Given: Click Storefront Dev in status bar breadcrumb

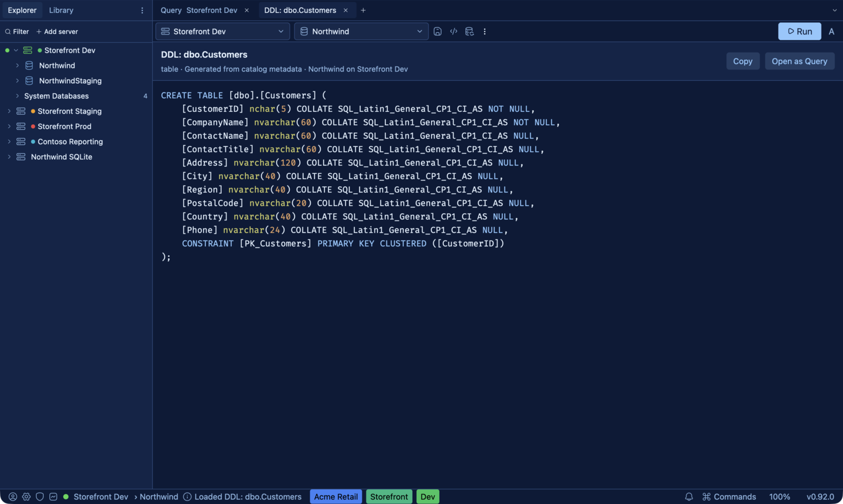Looking at the screenshot, I should point(101,496).
